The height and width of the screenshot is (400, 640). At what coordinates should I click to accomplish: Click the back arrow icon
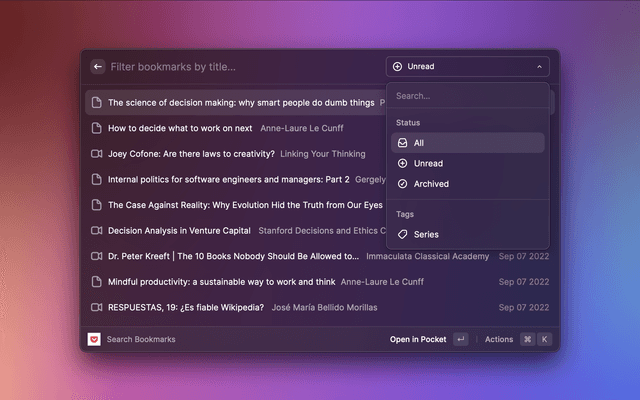[x=98, y=67]
